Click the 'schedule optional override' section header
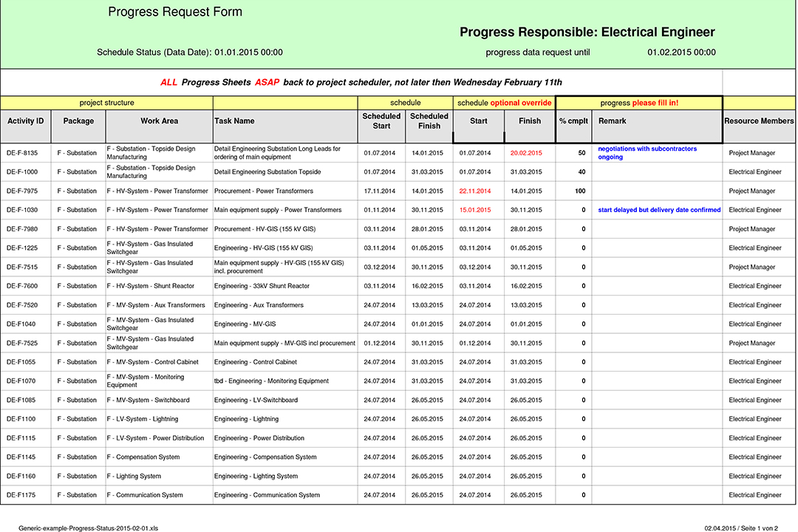 click(503, 103)
